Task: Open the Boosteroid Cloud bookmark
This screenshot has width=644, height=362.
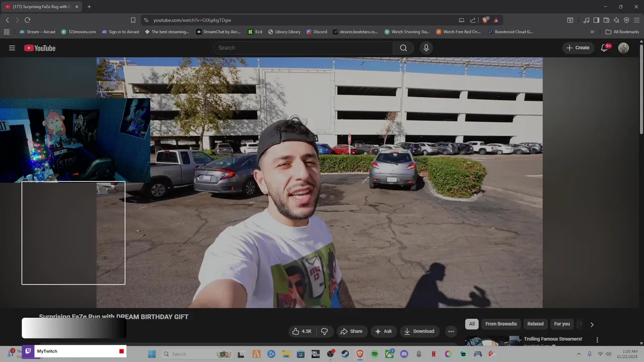Action: pyautogui.click(x=510, y=32)
